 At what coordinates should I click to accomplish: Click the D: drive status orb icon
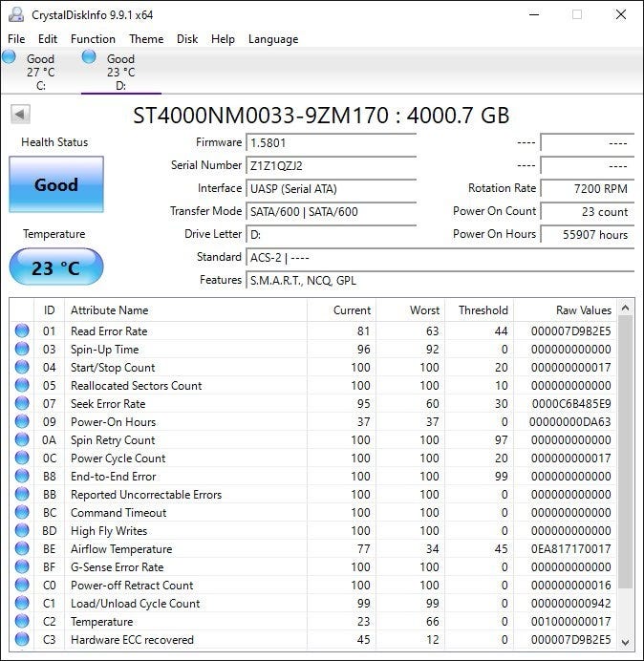(x=89, y=56)
